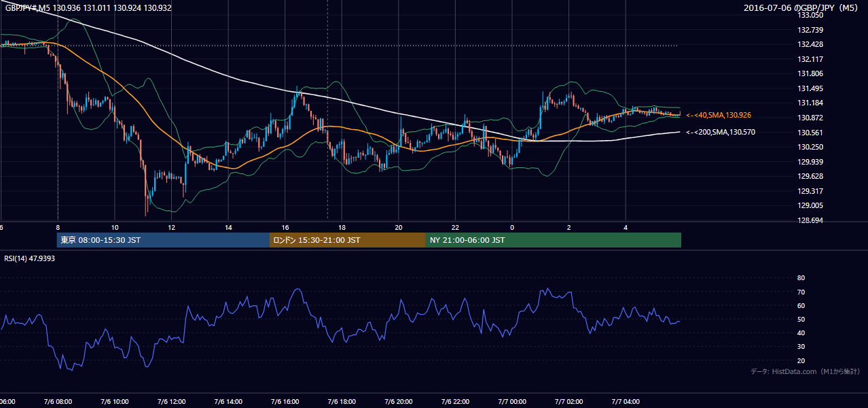The image size is (868, 408).
Task: Select the '<-<40,SMA,130.926' indicator label
Action: [x=719, y=116]
